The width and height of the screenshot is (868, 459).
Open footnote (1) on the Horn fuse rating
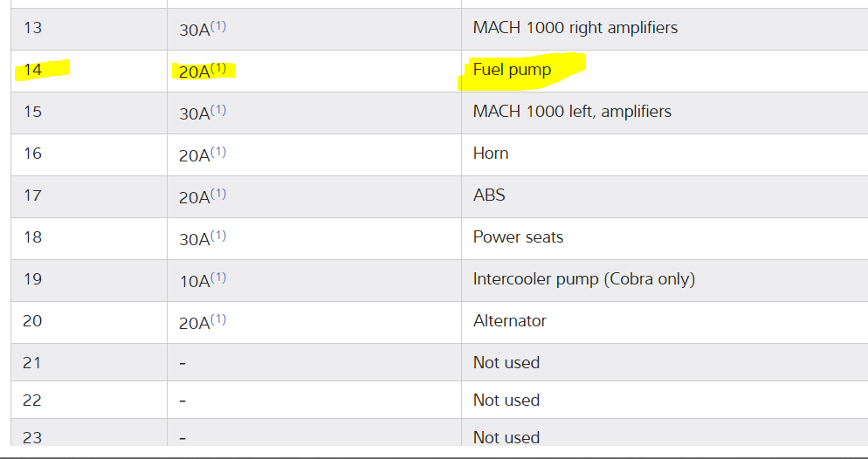[x=218, y=152]
